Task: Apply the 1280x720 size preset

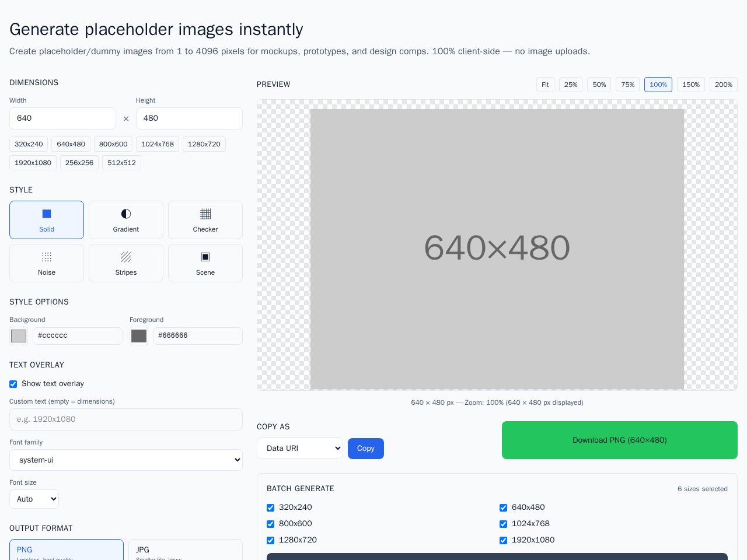Action: 204,144
